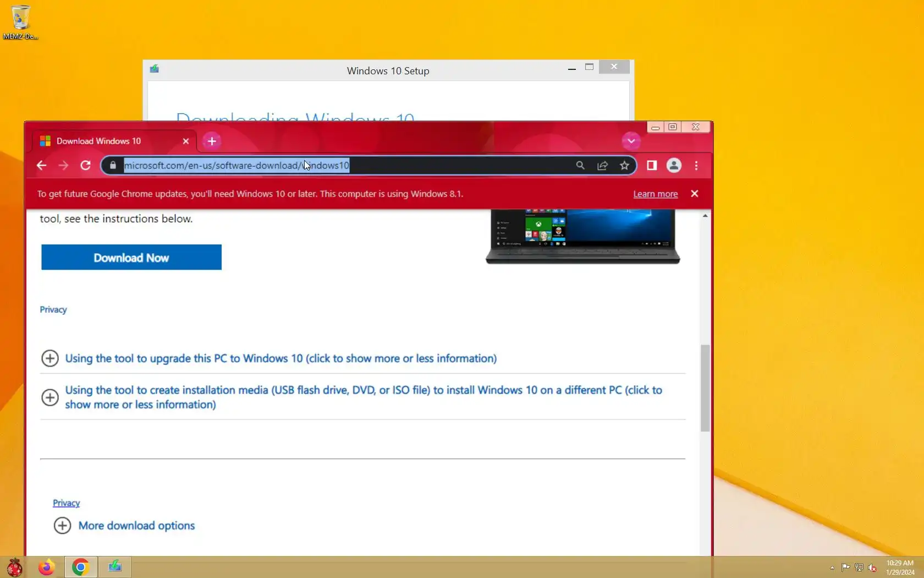Open the Chrome profile avatar menu
The width and height of the screenshot is (924, 578).
[x=674, y=166]
